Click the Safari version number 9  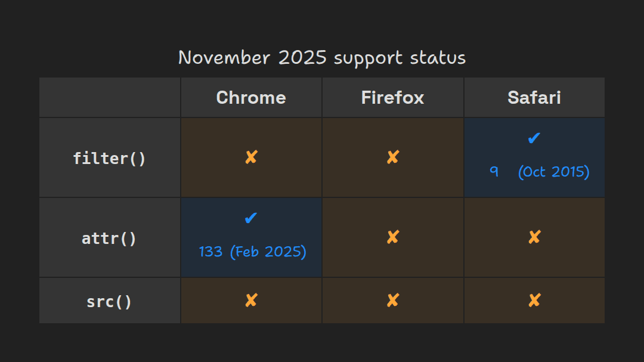(x=494, y=172)
